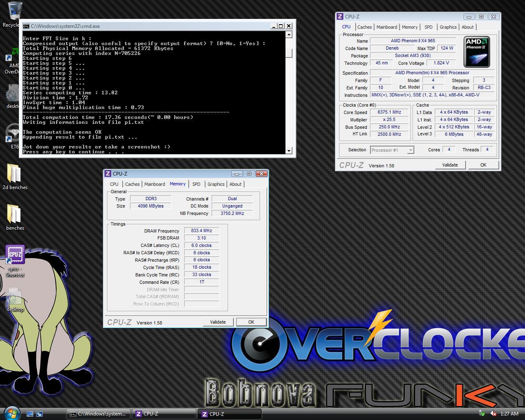This screenshot has height=420, width=525.
Task: Switch to CPU tab in CPU-Z memory window
Action: 114,184
